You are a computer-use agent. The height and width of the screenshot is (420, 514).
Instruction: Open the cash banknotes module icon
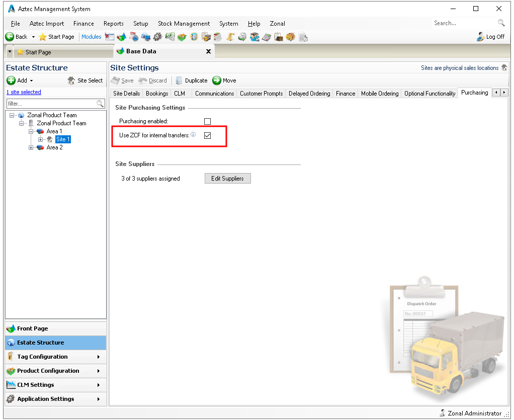(170, 37)
